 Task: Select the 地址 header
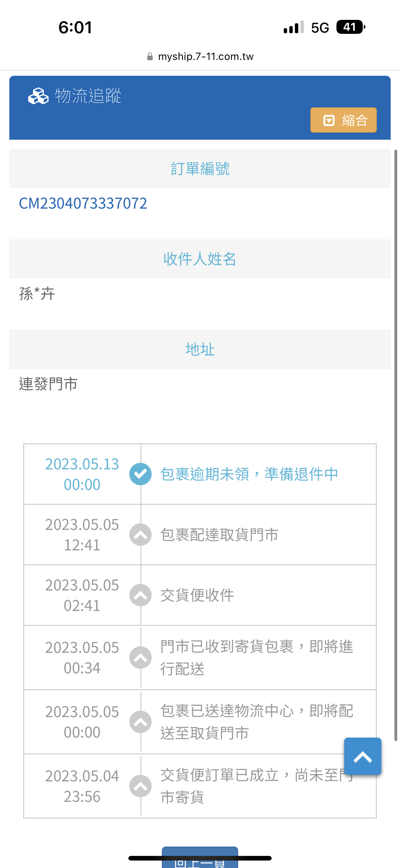coord(200,349)
